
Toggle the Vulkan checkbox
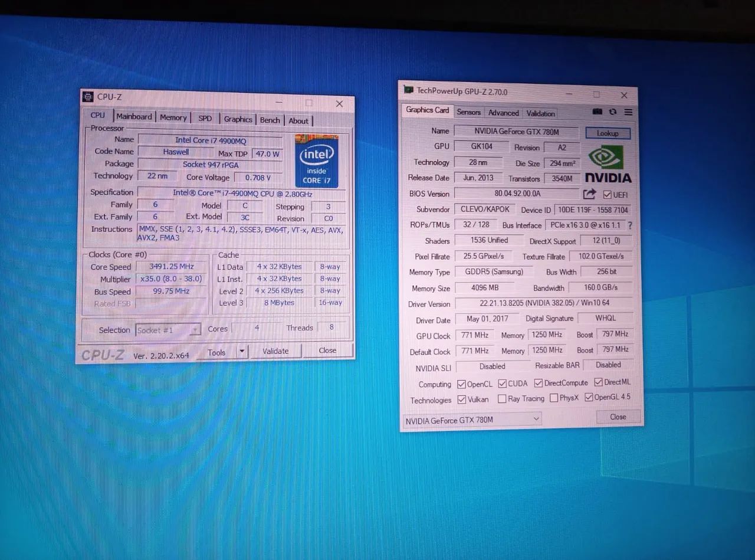click(x=462, y=399)
